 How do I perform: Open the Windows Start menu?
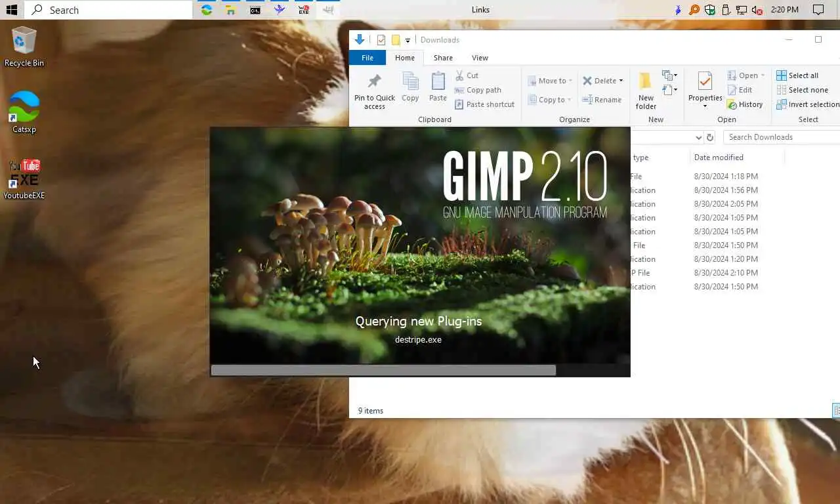(11, 10)
